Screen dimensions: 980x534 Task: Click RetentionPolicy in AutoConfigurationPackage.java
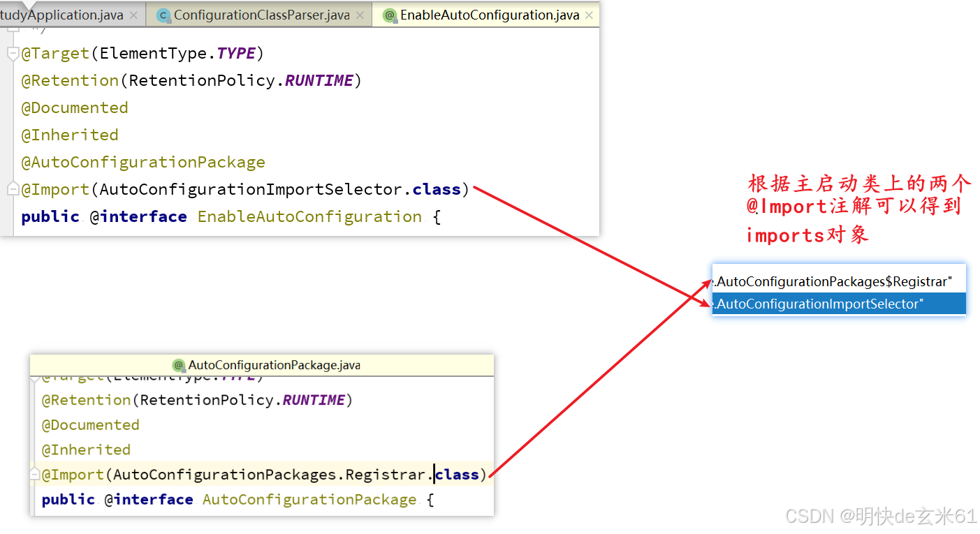[x=207, y=400]
